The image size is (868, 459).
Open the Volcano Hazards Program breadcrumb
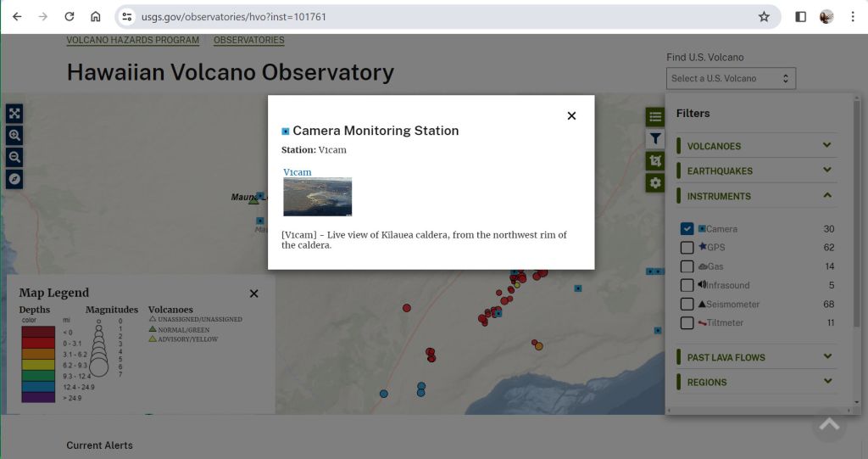(x=132, y=40)
